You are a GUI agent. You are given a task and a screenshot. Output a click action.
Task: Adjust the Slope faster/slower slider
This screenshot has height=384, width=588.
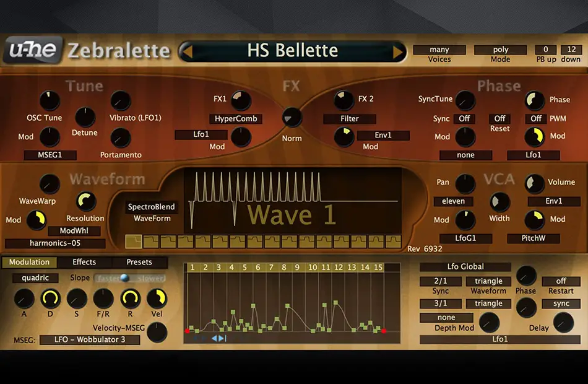[x=130, y=278]
